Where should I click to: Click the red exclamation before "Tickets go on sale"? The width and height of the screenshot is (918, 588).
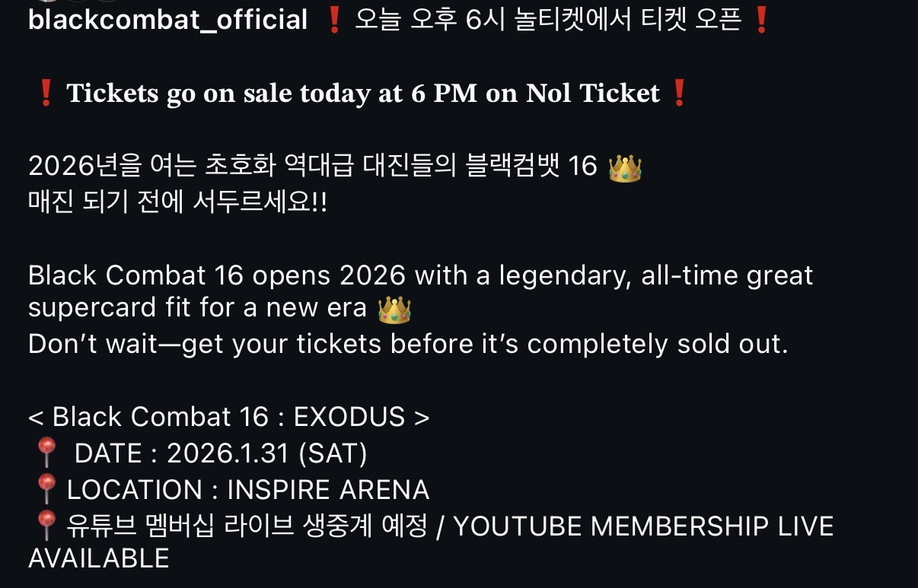45,94
